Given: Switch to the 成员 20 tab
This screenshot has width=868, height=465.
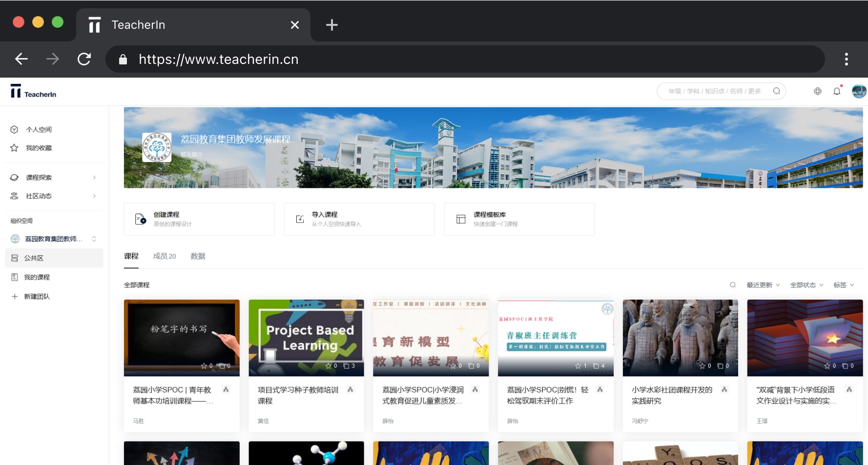Looking at the screenshot, I should 165,256.
